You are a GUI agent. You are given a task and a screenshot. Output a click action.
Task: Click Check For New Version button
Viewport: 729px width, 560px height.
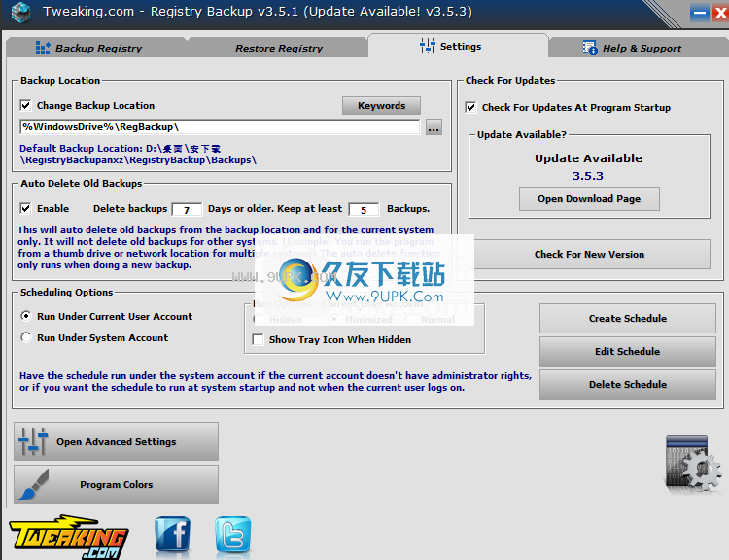(x=590, y=255)
